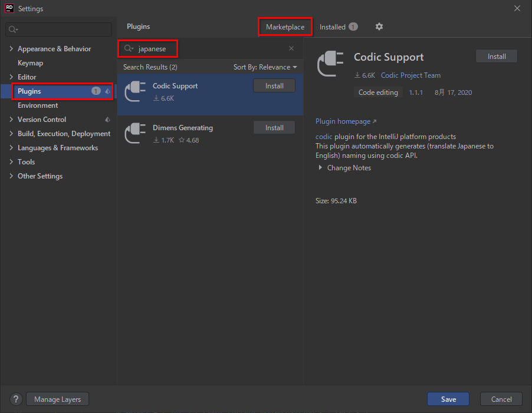Click the Code editing tag
Screen dimensions: 532x413
pos(378,92)
